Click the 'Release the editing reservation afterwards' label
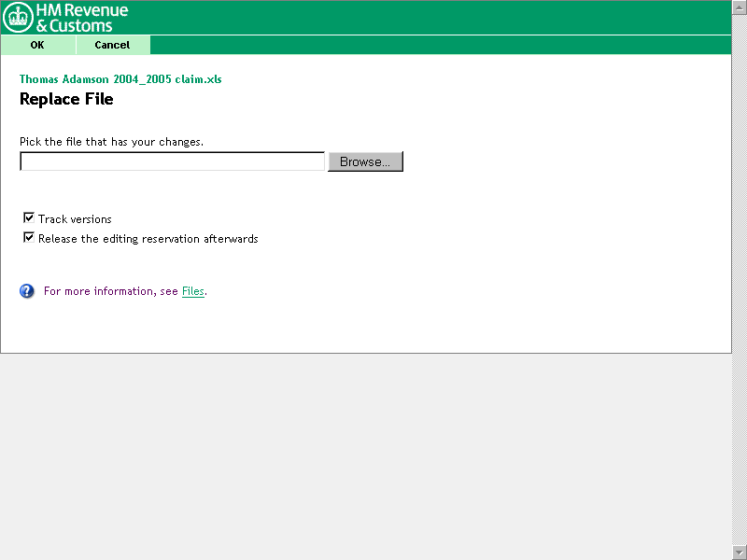The height and width of the screenshot is (560, 747). [x=148, y=239]
